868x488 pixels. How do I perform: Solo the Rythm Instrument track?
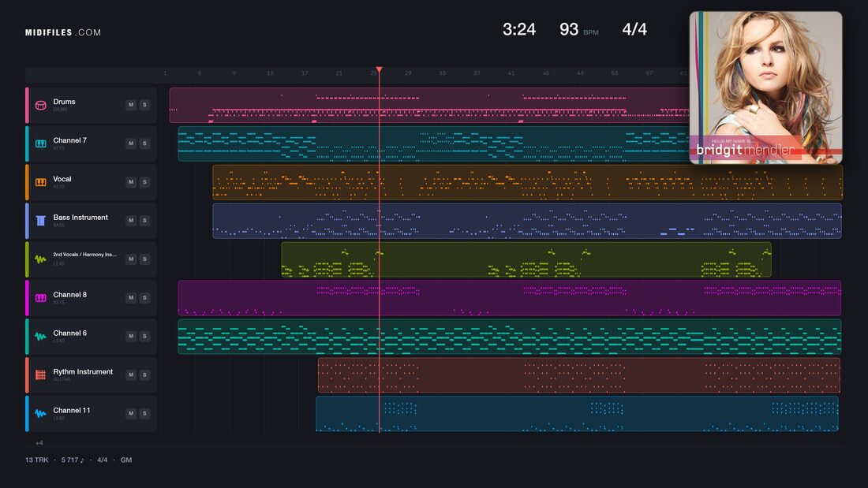(144, 374)
